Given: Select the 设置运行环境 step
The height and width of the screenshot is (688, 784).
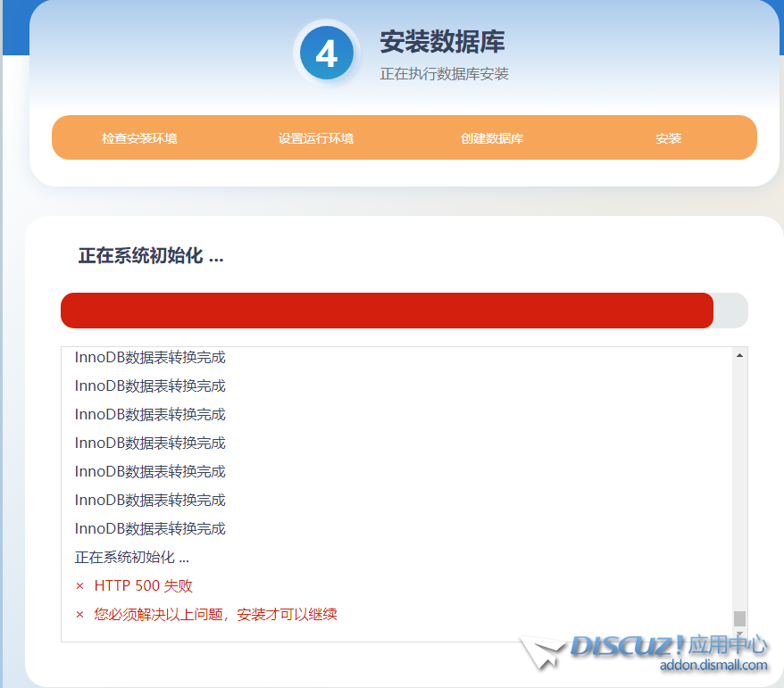Looking at the screenshot, I should 316,138.
